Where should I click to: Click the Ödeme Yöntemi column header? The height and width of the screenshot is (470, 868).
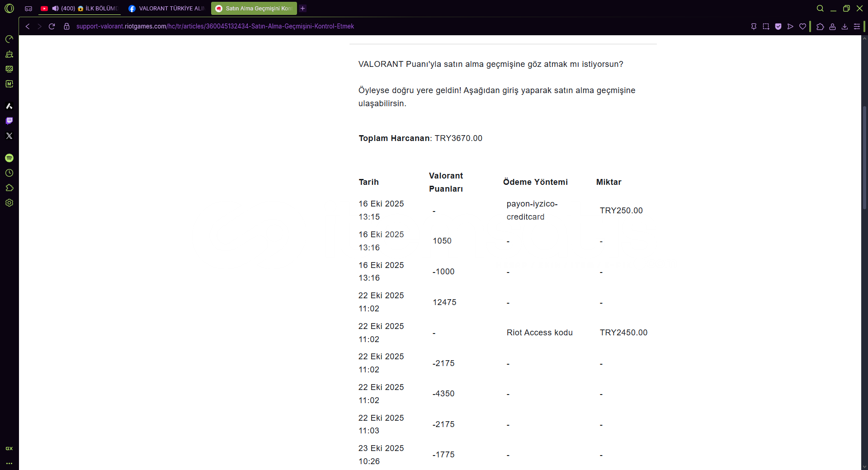click(x=535, y=182)
